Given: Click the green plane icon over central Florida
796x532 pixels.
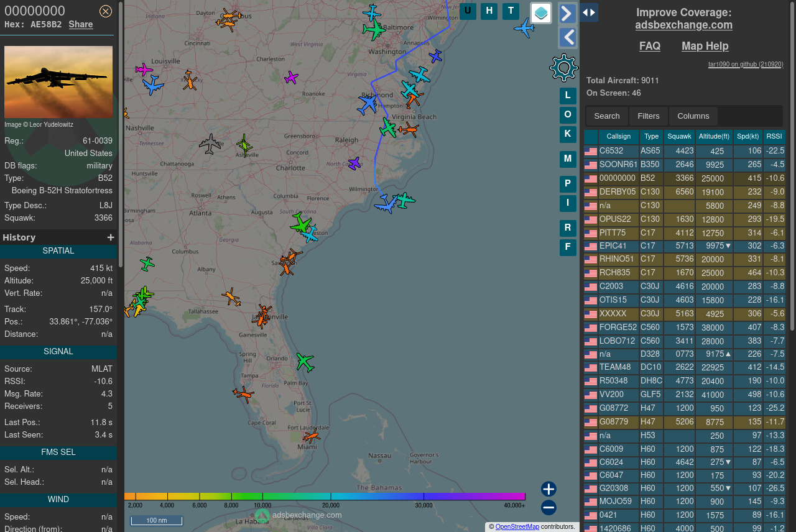Looking at the screenshot, I should [305, 361].
